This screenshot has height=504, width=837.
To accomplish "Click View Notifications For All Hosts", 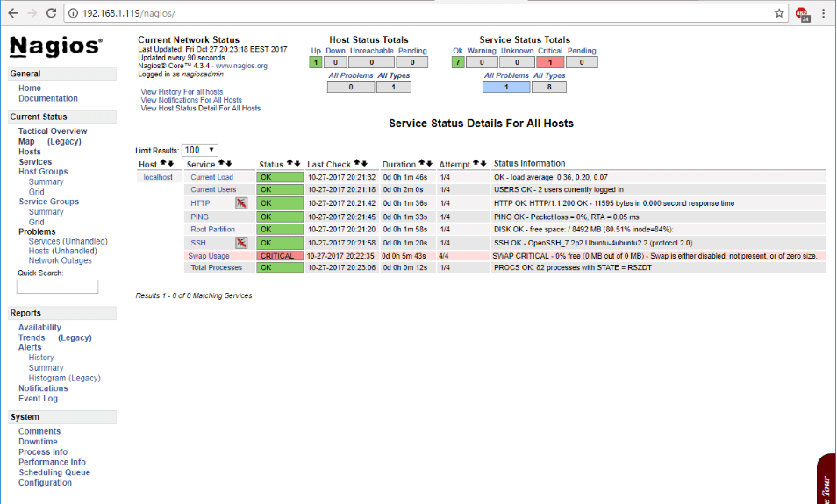I will click(191, 100).
